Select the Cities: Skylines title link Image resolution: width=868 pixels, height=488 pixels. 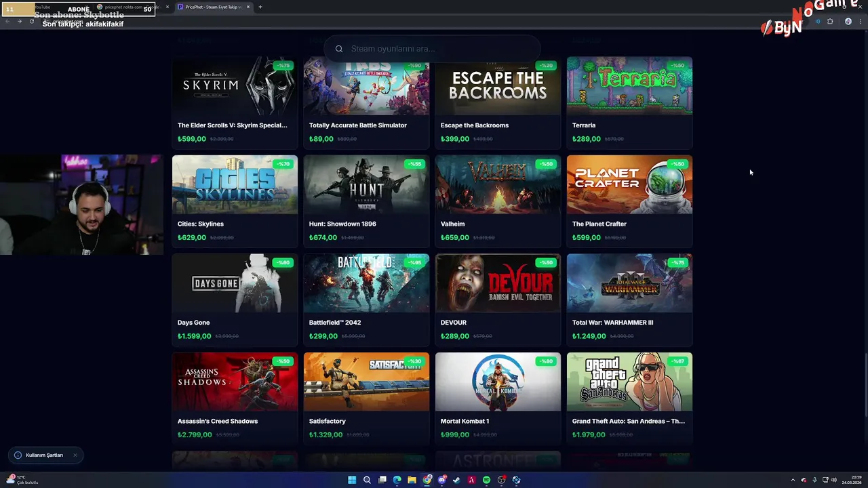(201, 224)
